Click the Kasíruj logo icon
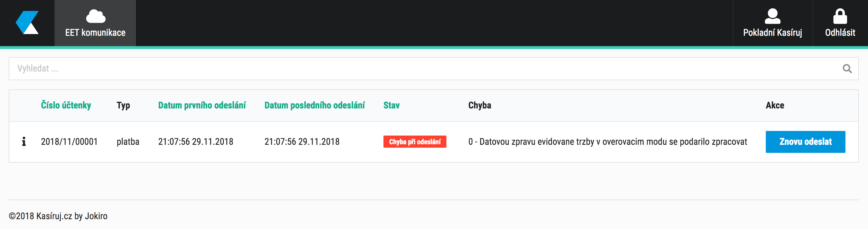The width and height of the screenshot is (868, 229). (x=27, y=22)
